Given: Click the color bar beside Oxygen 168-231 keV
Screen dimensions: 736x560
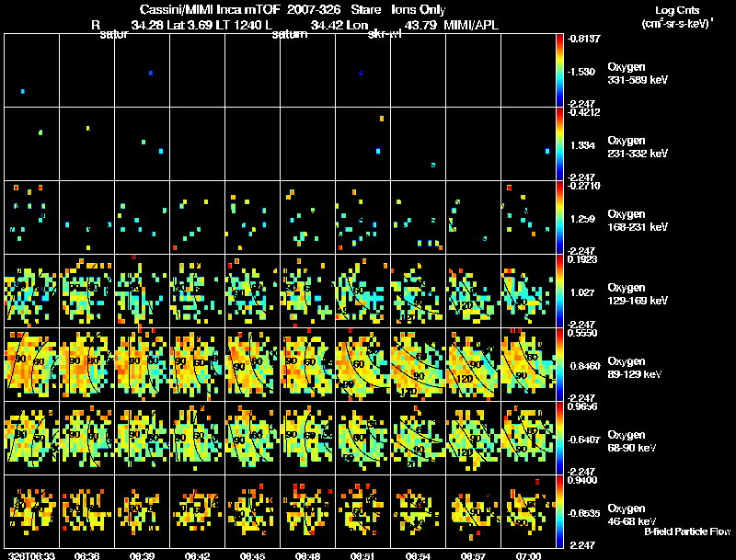Looking at the screenshot, I should (559, 217).
